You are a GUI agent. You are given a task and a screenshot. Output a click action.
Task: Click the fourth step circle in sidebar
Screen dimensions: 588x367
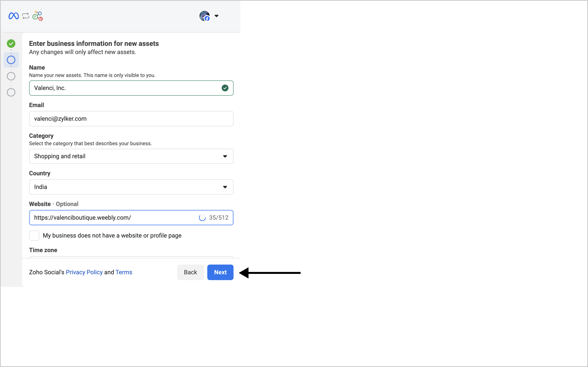(x=11, y=92)
